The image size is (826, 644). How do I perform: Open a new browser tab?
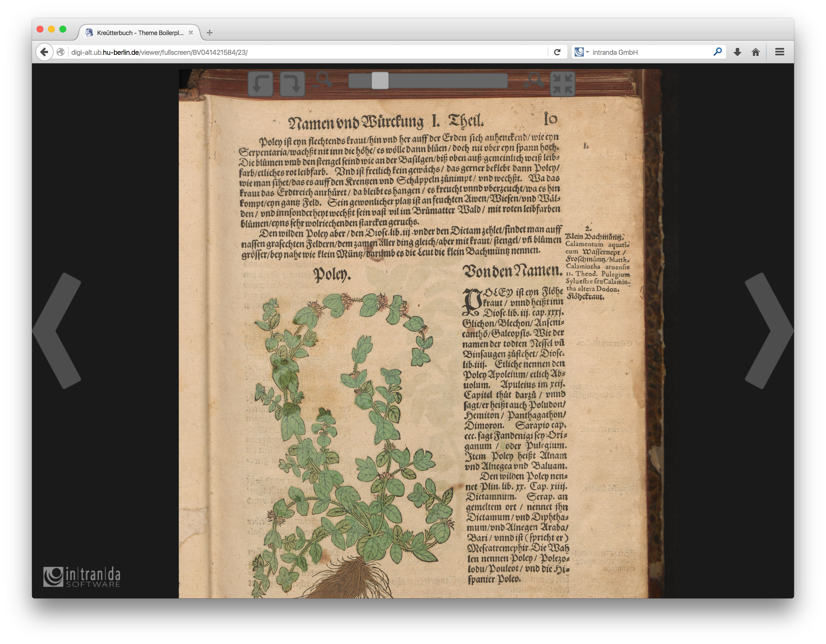tap(210, 33)
